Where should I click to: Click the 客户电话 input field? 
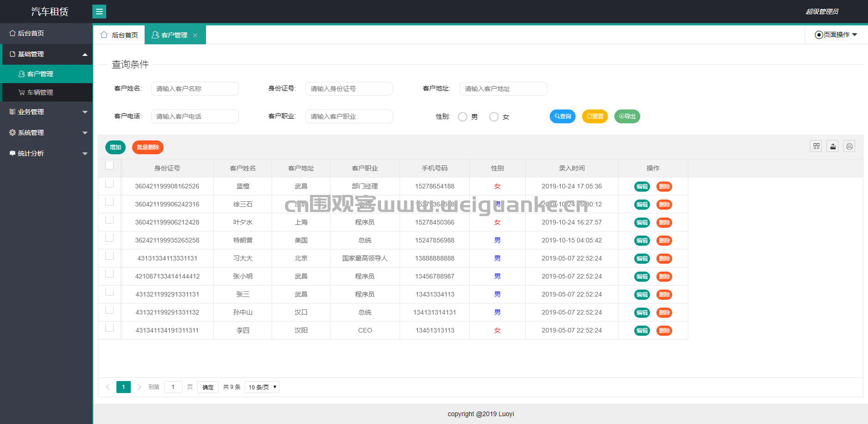coord(195,116)
